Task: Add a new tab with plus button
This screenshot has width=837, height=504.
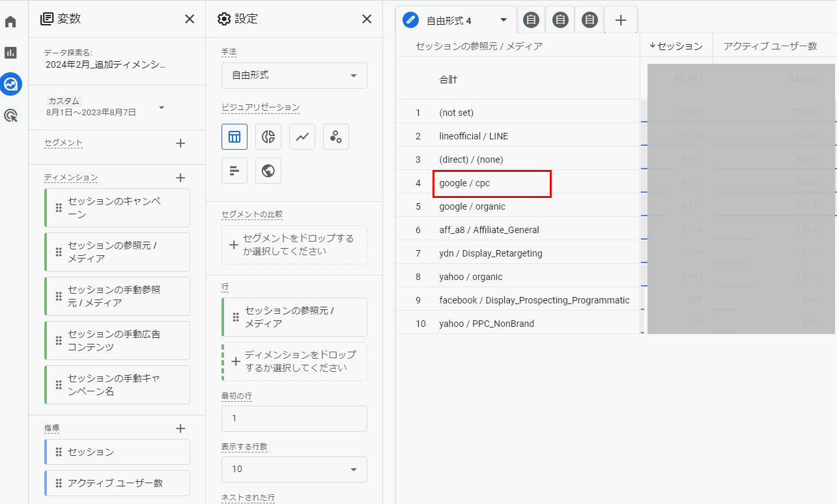Action: tap(621, 20)
